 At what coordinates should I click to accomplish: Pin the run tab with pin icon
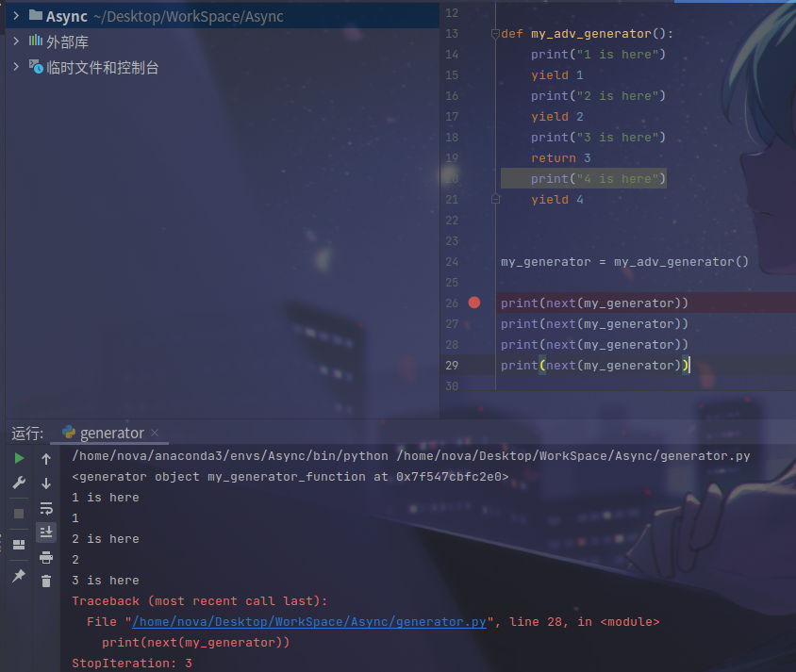[19, 576]
